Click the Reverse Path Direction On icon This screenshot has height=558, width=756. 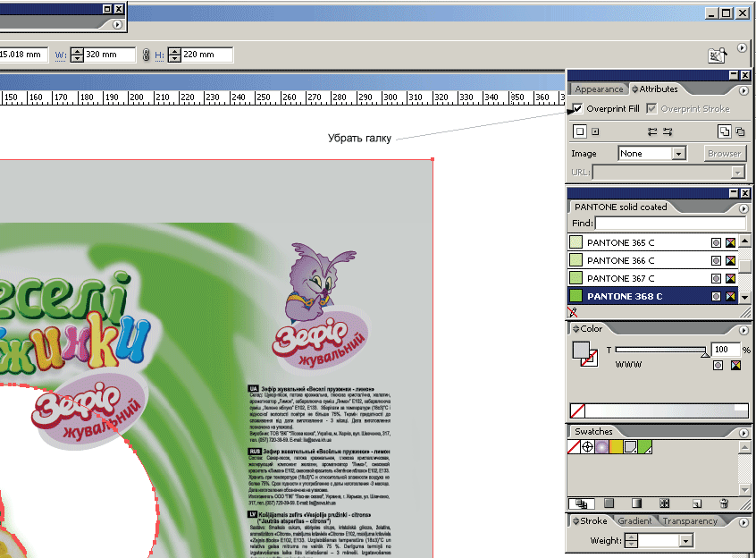click(668, 131)
